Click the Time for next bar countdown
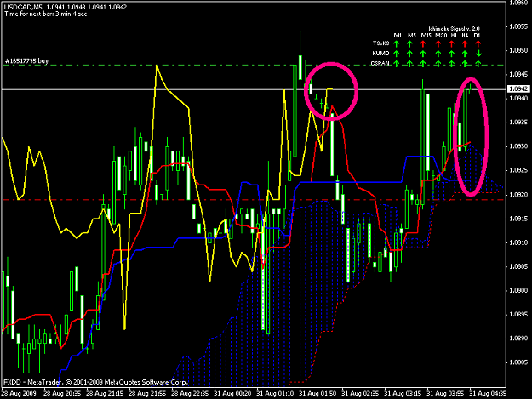532x399 pixels. pyautogui.click(x=45, y=14)
